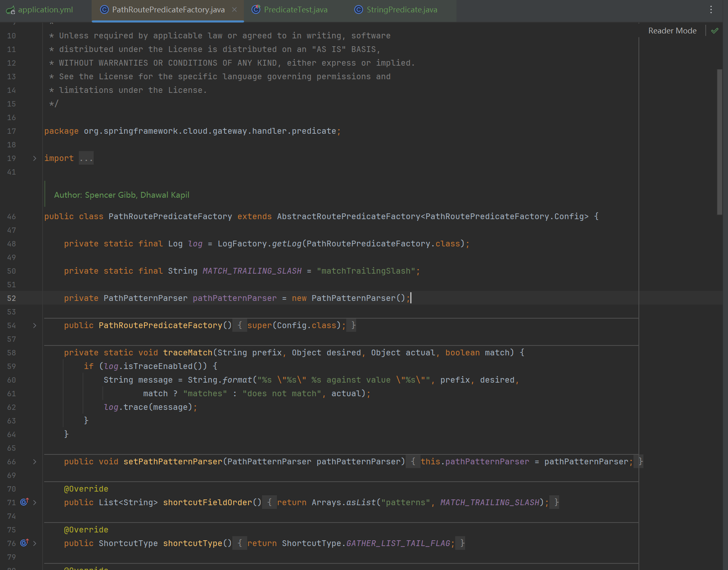
Task: Click the MATCH_TRAILING_SLASH constant on line 50
Action: [x=252, y=271]
